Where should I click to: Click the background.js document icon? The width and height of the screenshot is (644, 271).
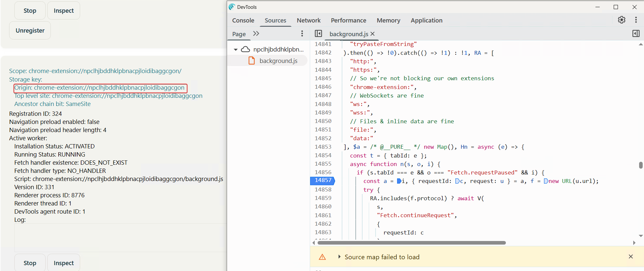251,61
